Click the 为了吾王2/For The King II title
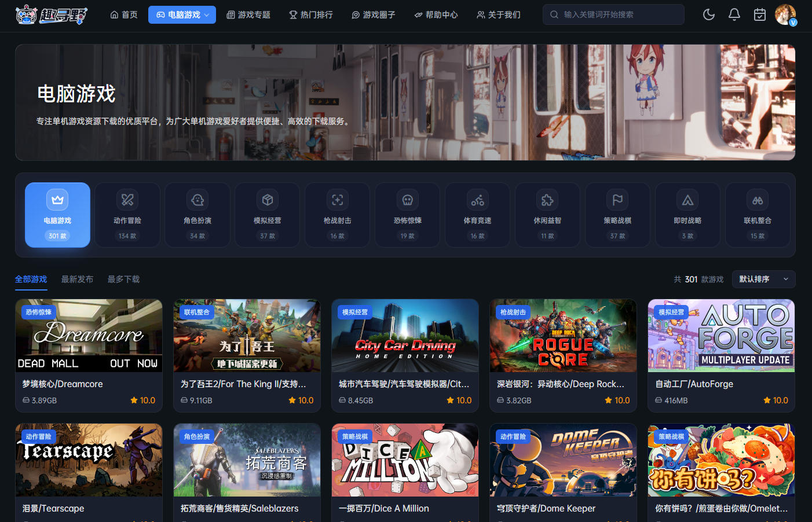 243,384
